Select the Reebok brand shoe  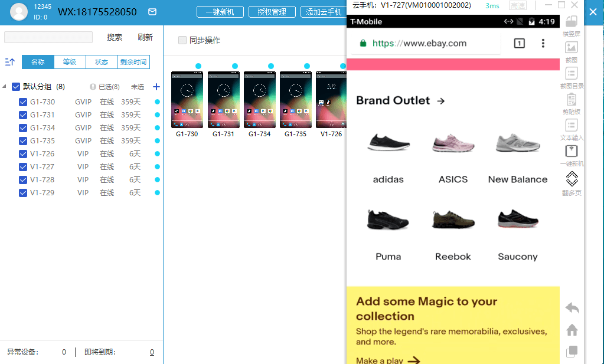pos(453,219)
